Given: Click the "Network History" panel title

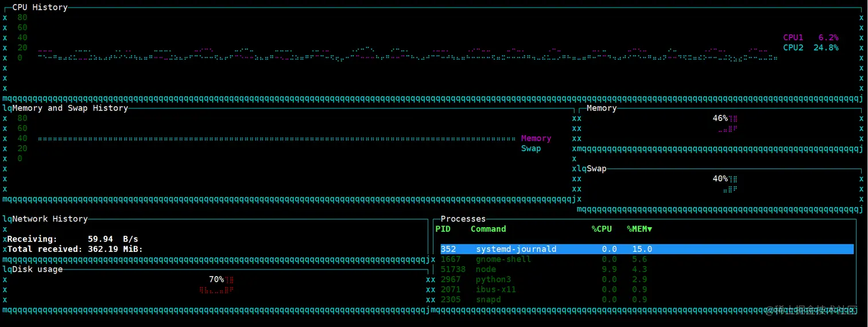Looking at the screenshot, I should (x=50, y=219).
